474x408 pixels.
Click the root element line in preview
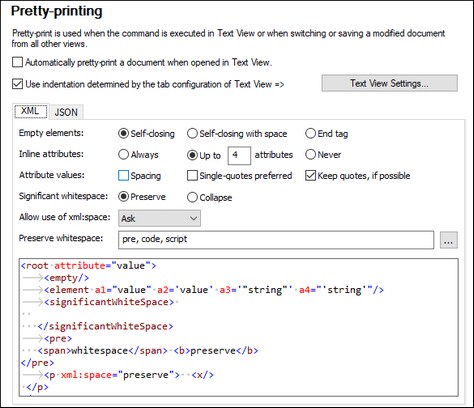pyautogui.click(x=88, y=266)
